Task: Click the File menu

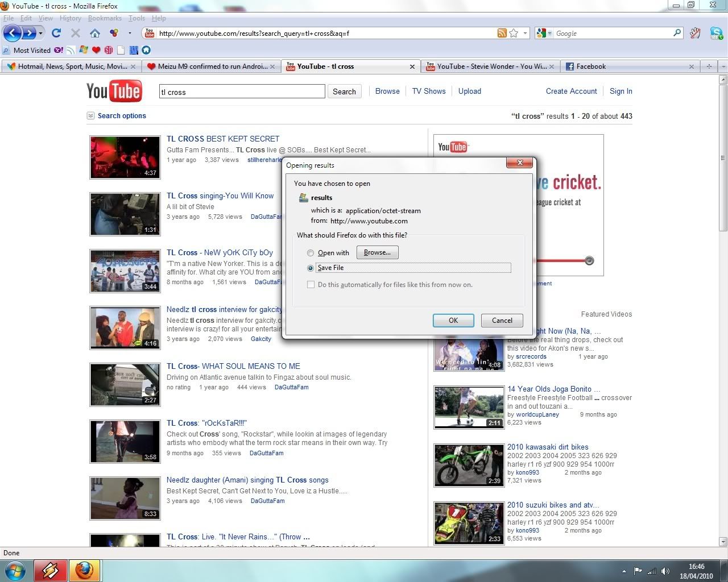Action: (9, 18)
